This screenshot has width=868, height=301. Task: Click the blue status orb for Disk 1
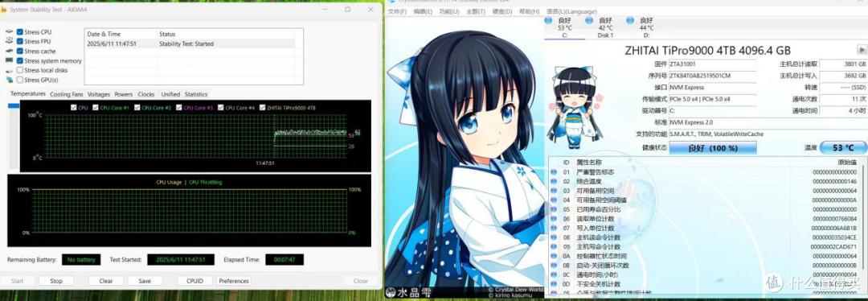click(588, 20)
